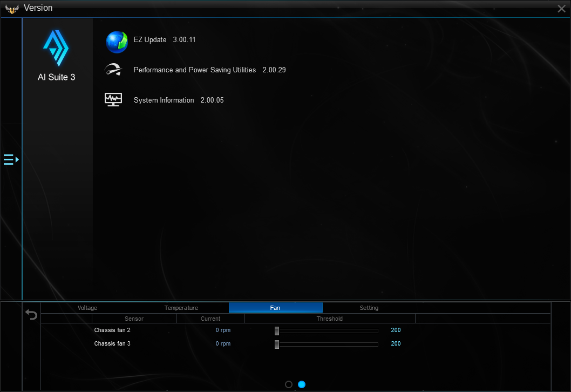The width and height of the screenshot is (571, 392).
Task: Click the Current column header
Action: point(210,319)
